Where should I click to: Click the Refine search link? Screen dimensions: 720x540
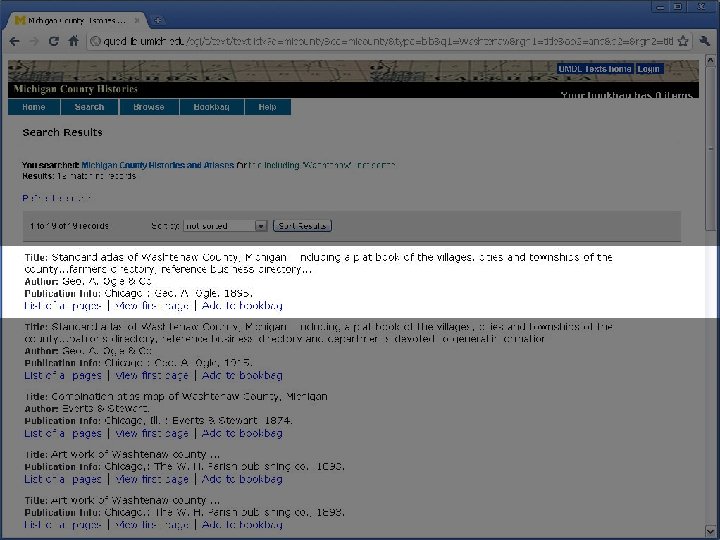pos(56,198)
